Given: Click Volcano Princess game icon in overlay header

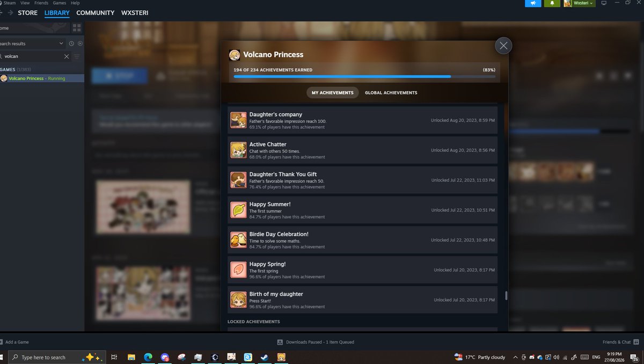Looking at the screenshot, I should click(234, 55).
